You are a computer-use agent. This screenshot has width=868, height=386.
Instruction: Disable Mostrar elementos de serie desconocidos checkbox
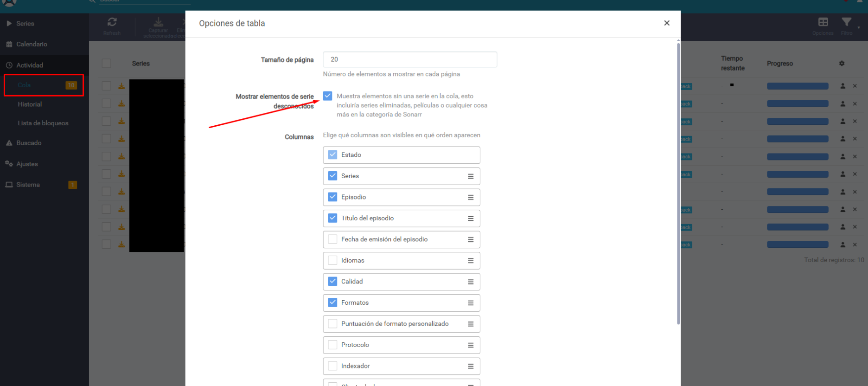coord(328,96)
